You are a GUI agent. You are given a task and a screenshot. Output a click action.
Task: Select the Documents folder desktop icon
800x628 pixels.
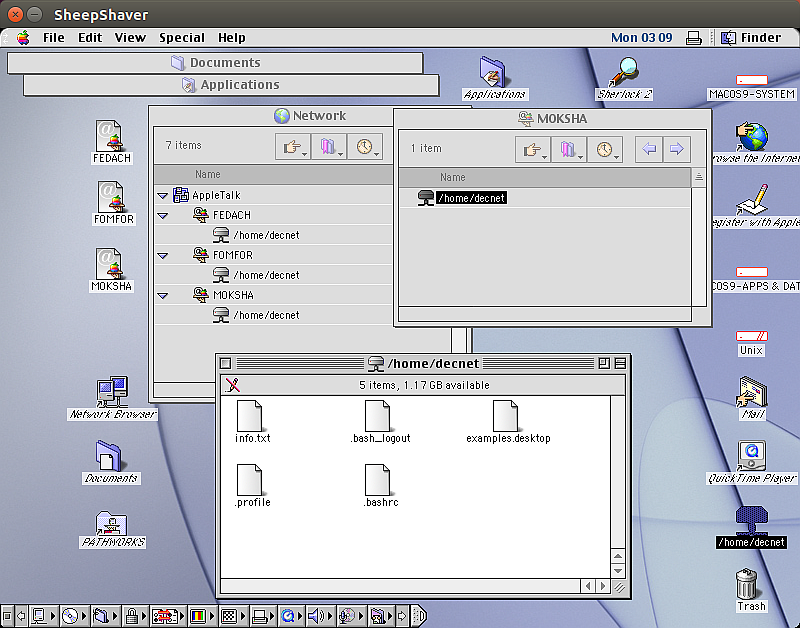coord(111,462)
